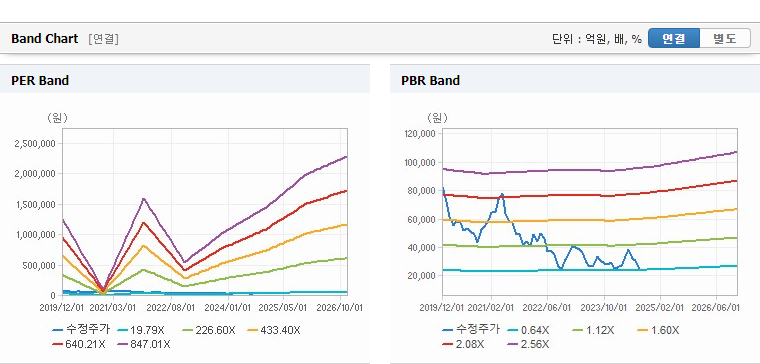Image resolution: width=760 pixels, height=364 pixels.
Task: Click the blue price line's 2021 peak in PBR chart
Action: 502,194
